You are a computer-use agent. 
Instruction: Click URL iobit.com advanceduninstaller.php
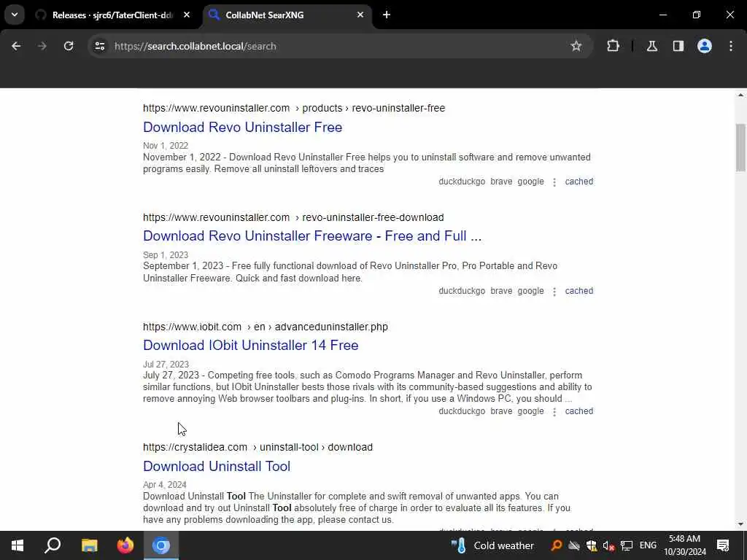266,327
